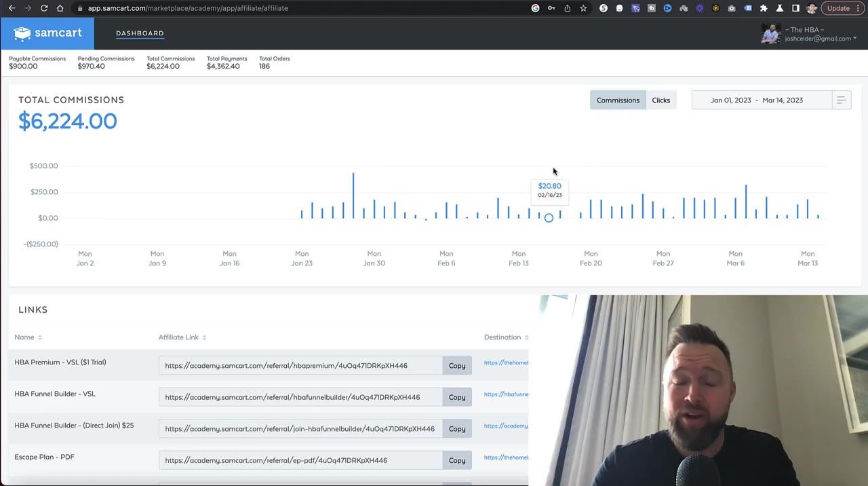Viewport: 868px width, 486px height.
Task: Click the blue starburst extension icon
Action: [x=699, y=8]
